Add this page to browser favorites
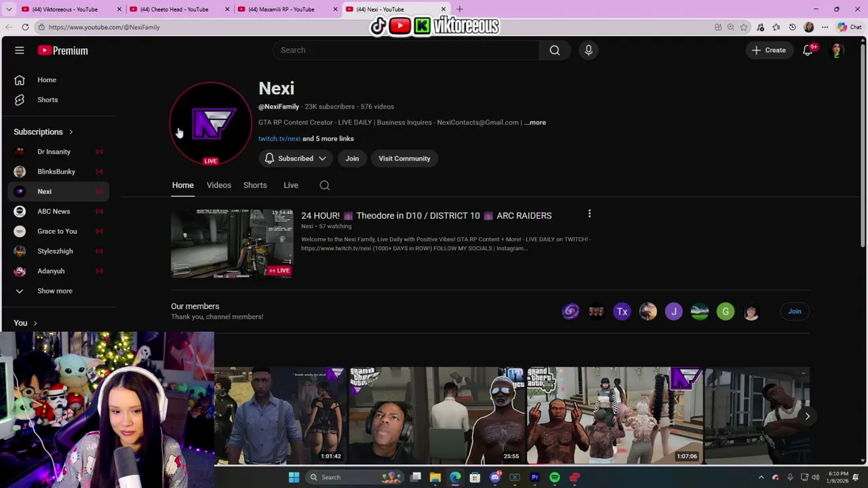868x488 pixels. (744, 27)
